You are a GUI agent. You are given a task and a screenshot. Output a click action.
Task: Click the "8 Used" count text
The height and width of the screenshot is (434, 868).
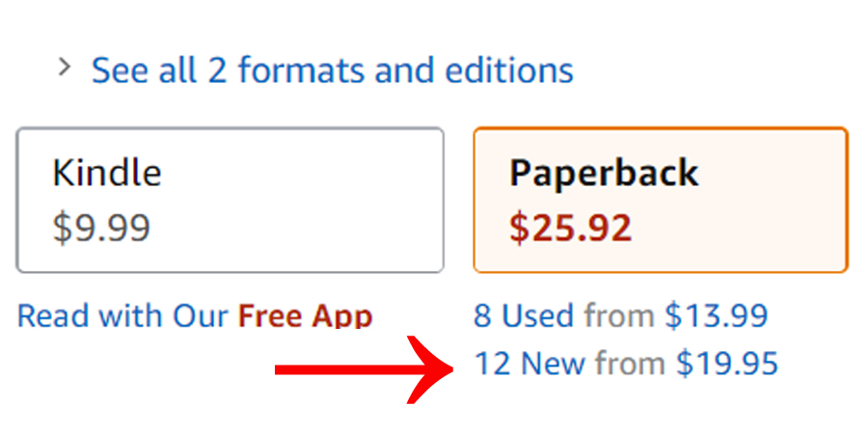pyautogui.click(x=524, y=315)
